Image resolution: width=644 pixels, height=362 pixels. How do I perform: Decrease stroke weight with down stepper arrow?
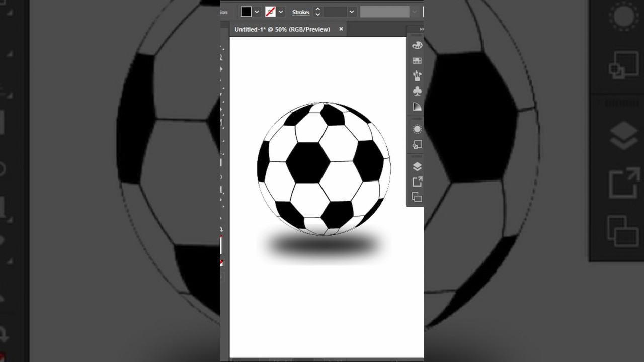(317, 15)
